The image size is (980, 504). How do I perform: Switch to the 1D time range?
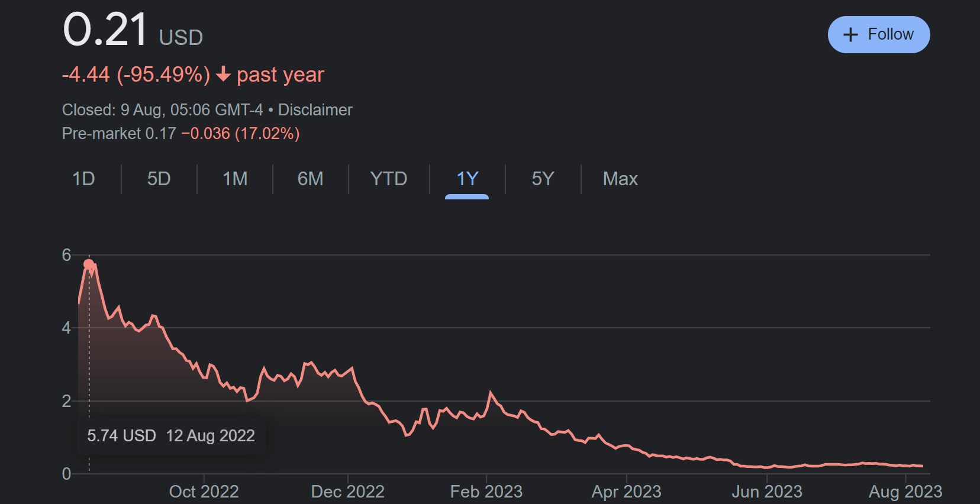83,179
